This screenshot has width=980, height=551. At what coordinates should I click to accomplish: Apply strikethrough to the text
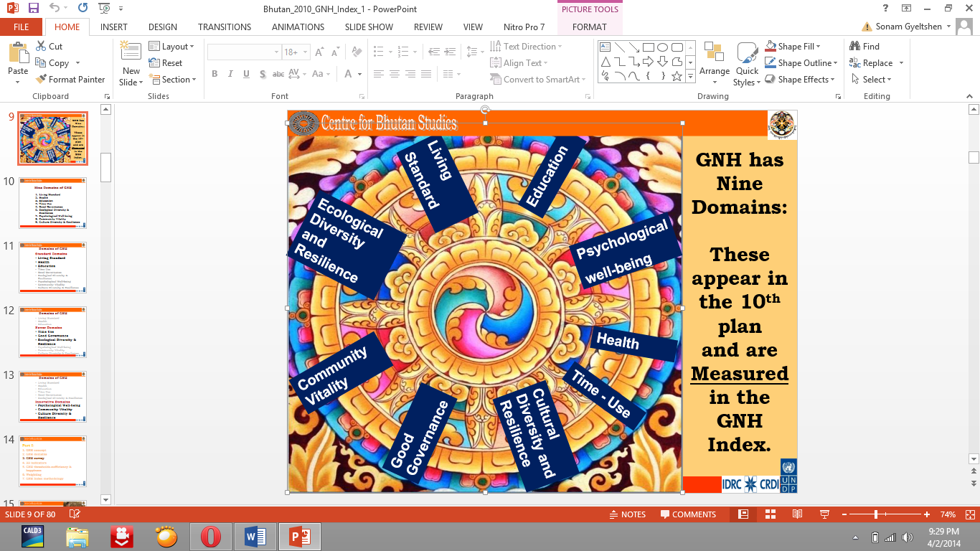[x=278, y=74]
